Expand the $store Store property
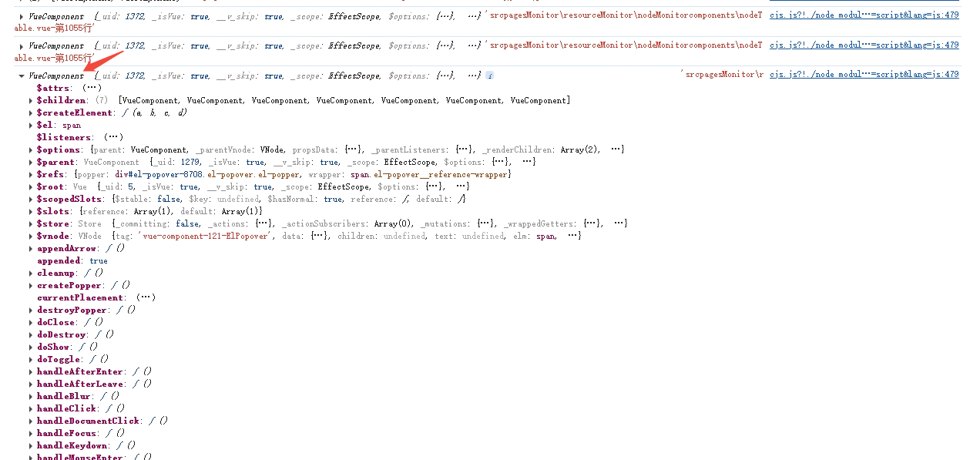Image resolution: width=980 pixels, height=460 pixels. click(31, 223)
